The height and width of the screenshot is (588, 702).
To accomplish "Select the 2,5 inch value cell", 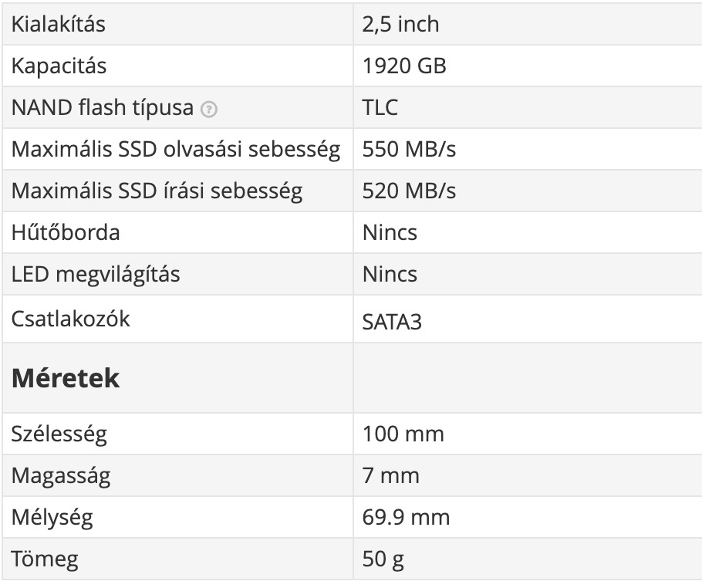I will coord(400,24).
